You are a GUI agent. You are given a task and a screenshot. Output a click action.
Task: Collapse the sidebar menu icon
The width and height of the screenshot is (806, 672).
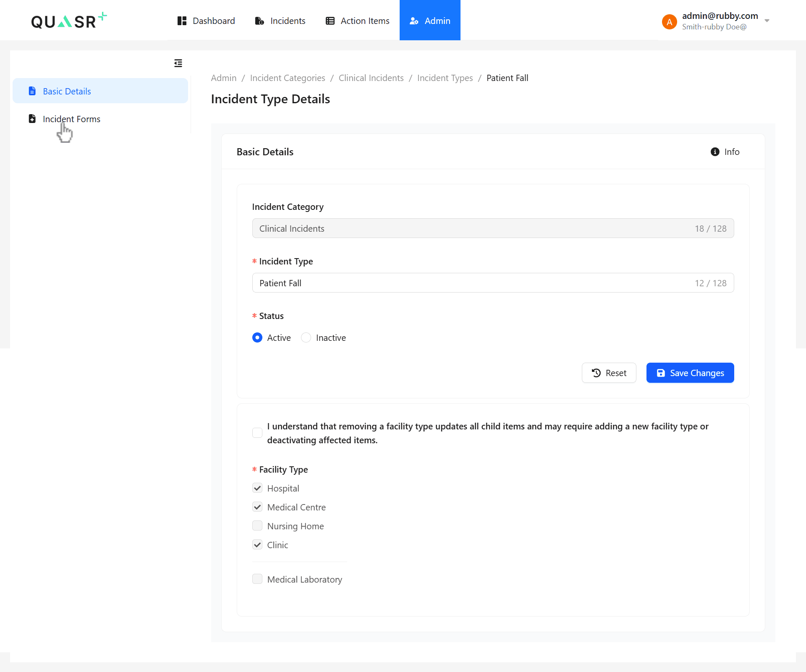(178, 63)
